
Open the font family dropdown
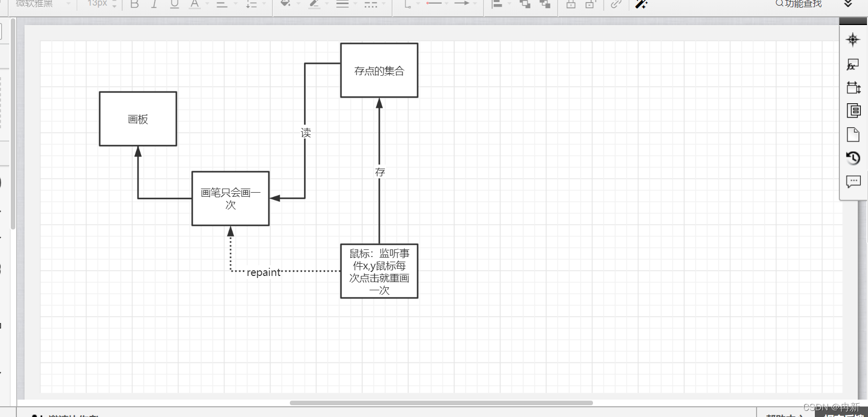tap(42, 4)
